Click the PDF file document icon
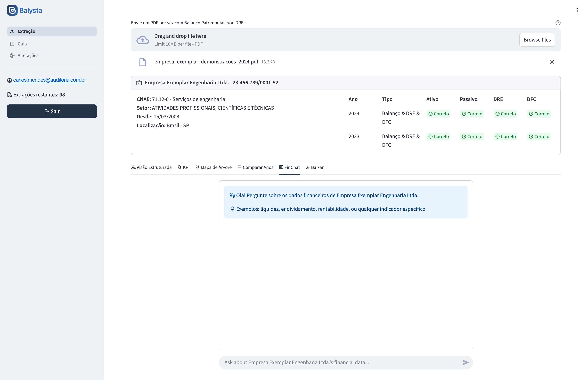This screenshot has height=380, width=588. (143, 62)
